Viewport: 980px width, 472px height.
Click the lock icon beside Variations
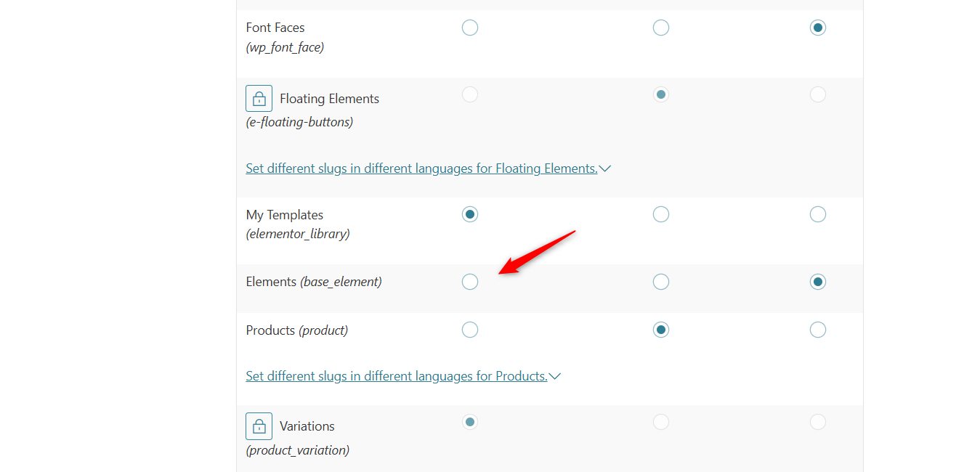[259, 426]
